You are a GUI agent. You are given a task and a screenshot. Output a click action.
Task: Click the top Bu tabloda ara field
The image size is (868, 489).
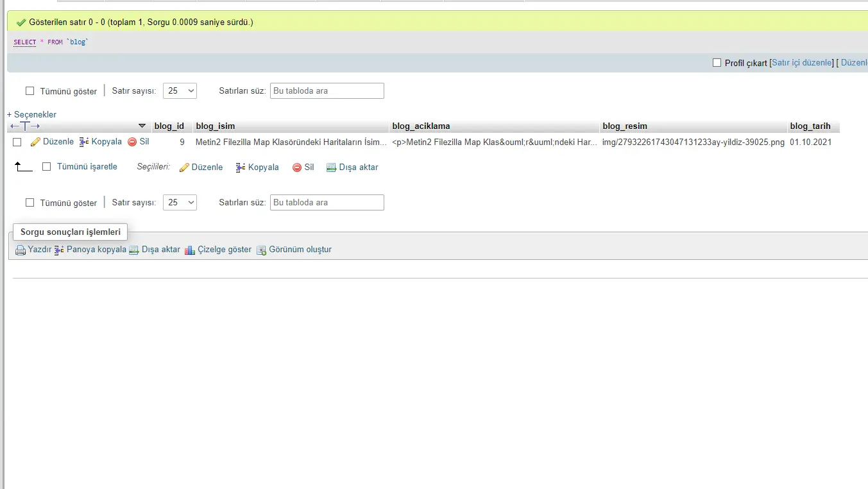point(327,90)
